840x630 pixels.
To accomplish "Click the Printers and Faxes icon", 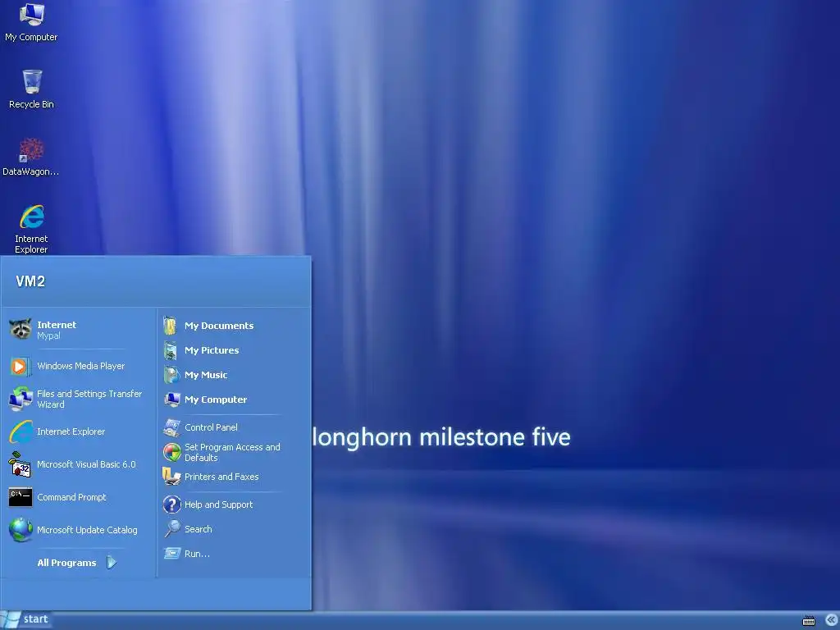I will pos(171,477).
